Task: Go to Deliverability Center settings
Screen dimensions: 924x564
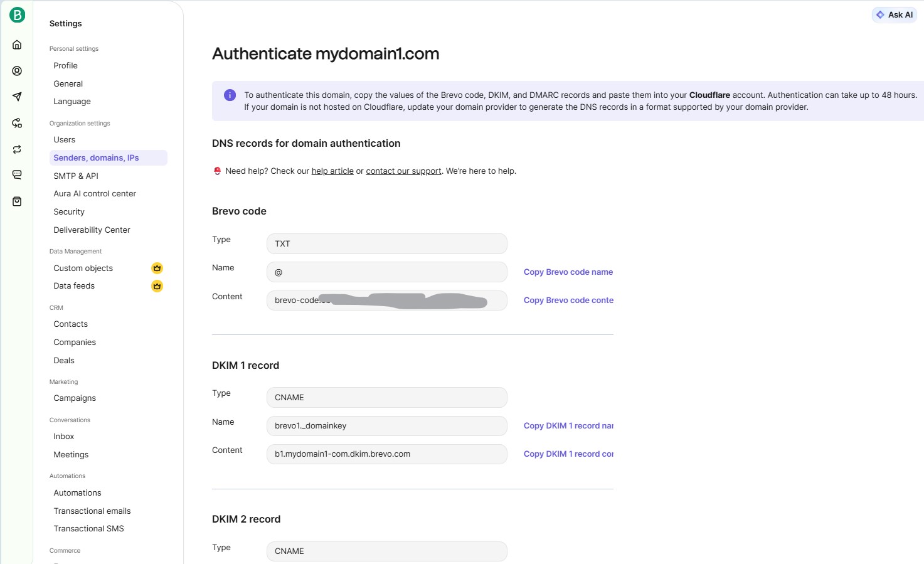Action: 92,230
